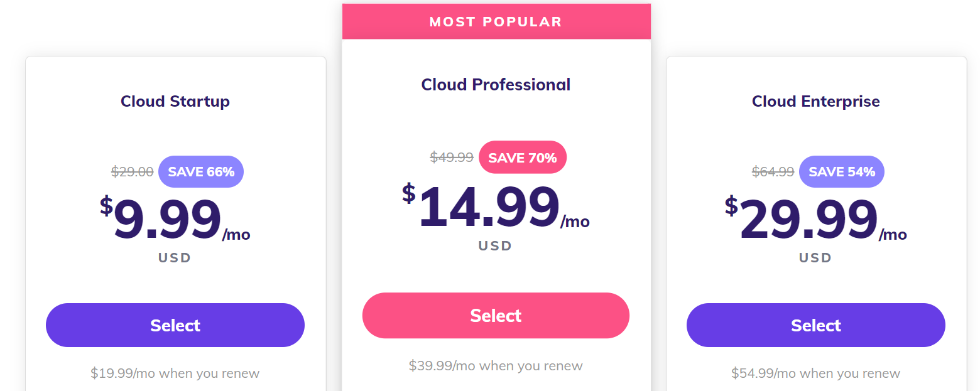Click the Cloud Professional plan heading
The image size is (980, 391).
pyautogui.click(x=496, y=84)
